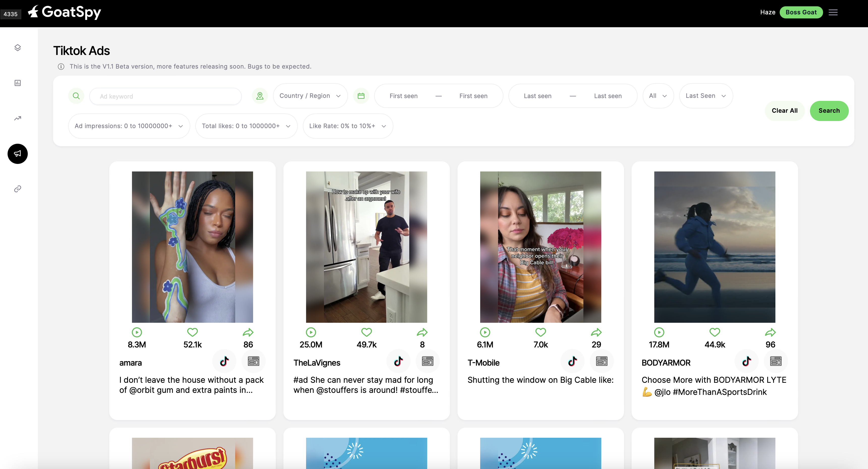Click the Boss Goat plan badge
Viewport: 868px width, 469px height.
(801, 12)
